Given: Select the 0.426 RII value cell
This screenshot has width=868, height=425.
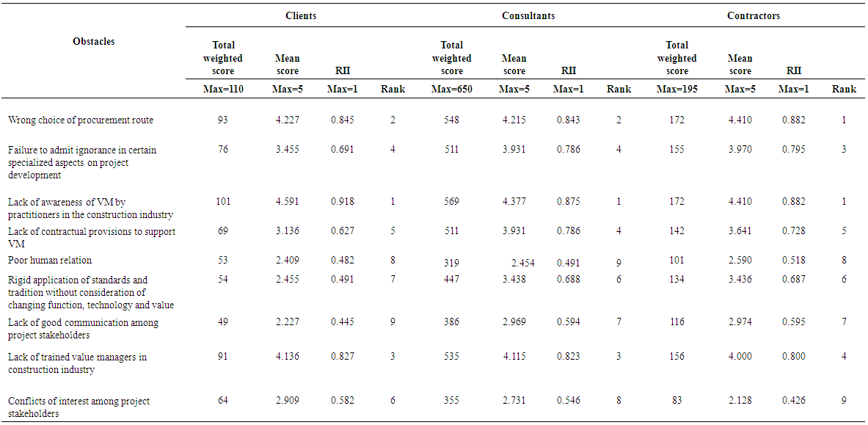Looking at the screenshot, I should [x=794, y=400].
